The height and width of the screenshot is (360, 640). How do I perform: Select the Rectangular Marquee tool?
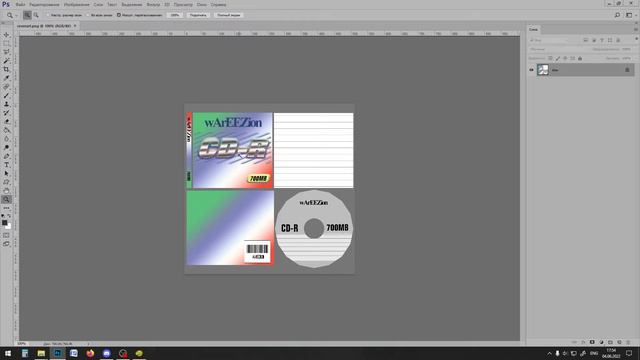(6, 43)
